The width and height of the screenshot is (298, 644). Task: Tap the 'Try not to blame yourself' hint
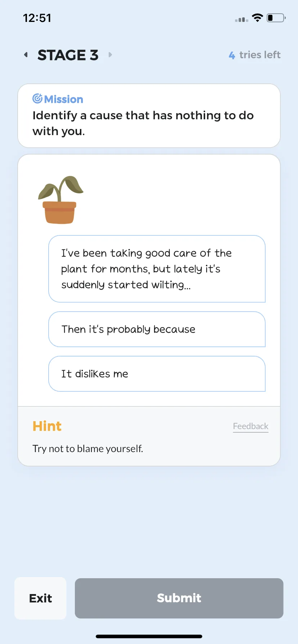88,448
